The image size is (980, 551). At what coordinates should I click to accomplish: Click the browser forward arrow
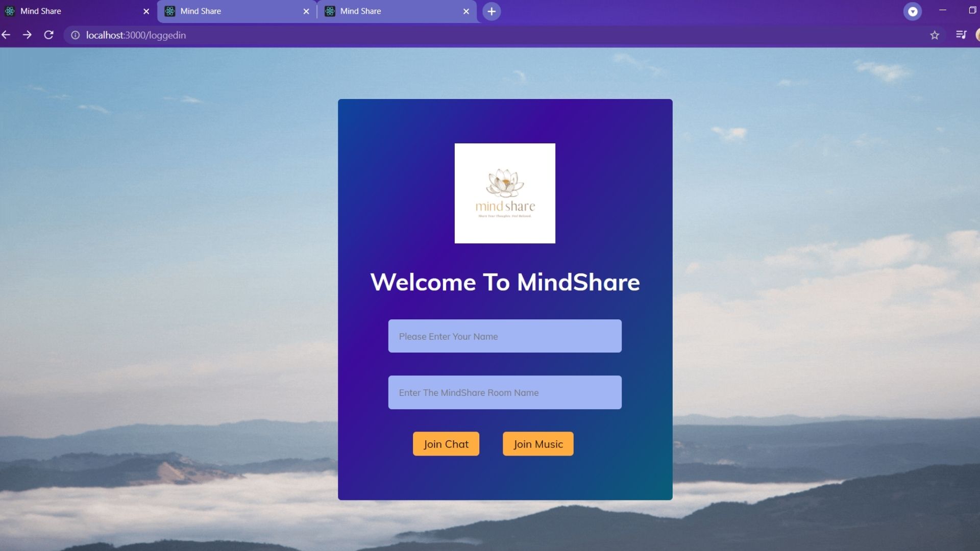coord(27,35)
